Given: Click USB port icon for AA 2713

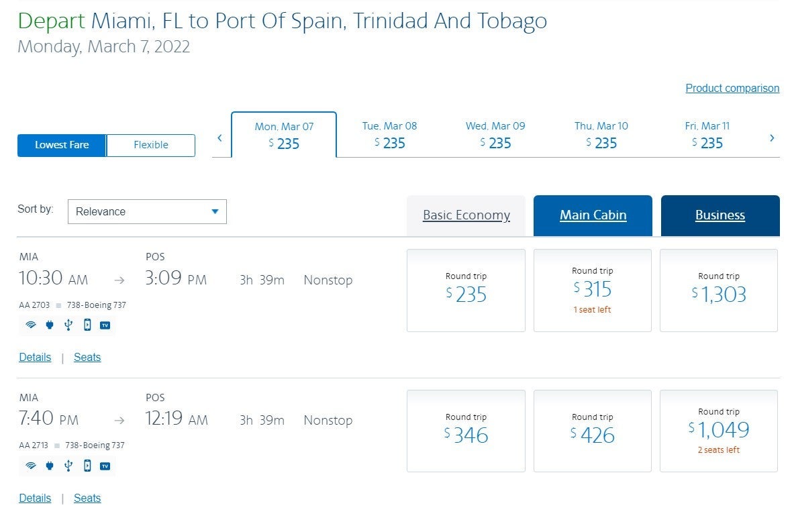Looking at the screenshot, I should [68, 466].
